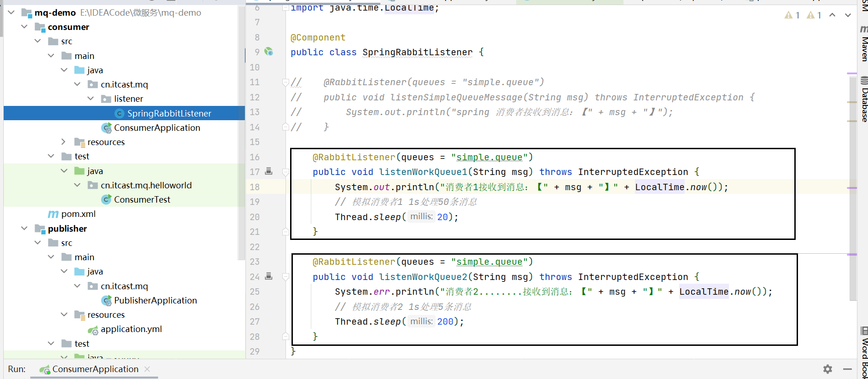
Task: Jump to the previous highlighted error
Action: 833,15
